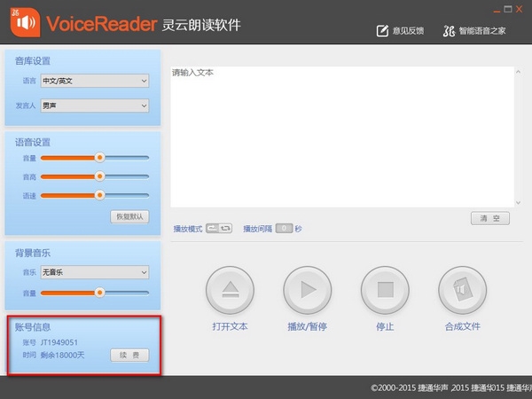Click the 语速 speed slider
This screenshot has height=399, width=532.
pos(95,195)
